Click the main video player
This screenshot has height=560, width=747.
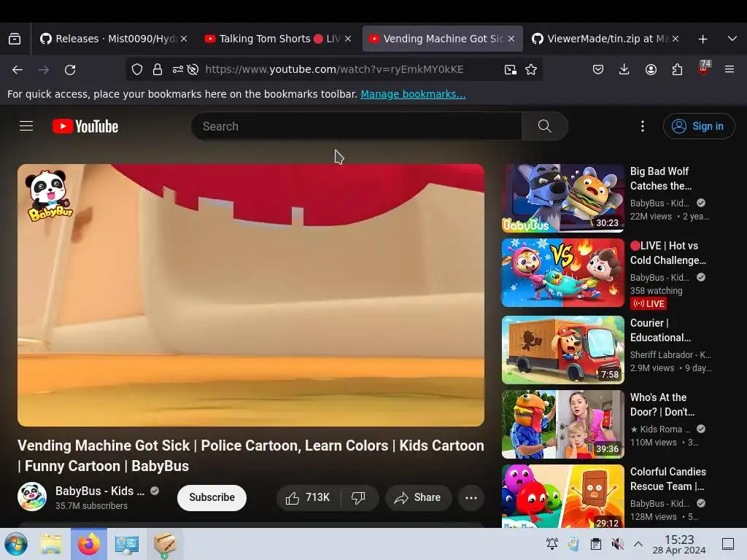(251, 295)
